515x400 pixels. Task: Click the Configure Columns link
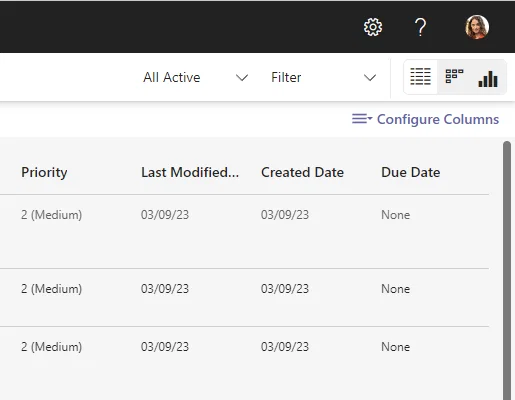click(438, 119)
